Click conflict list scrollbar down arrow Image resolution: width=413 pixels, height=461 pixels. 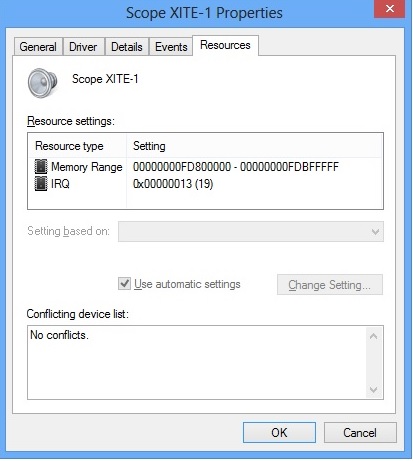tap(374, 389)
